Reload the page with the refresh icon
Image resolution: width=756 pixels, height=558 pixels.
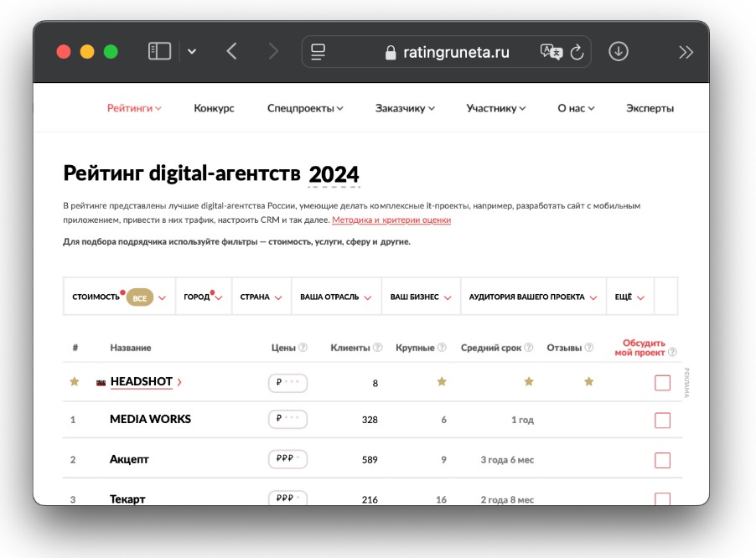(577, 52)
